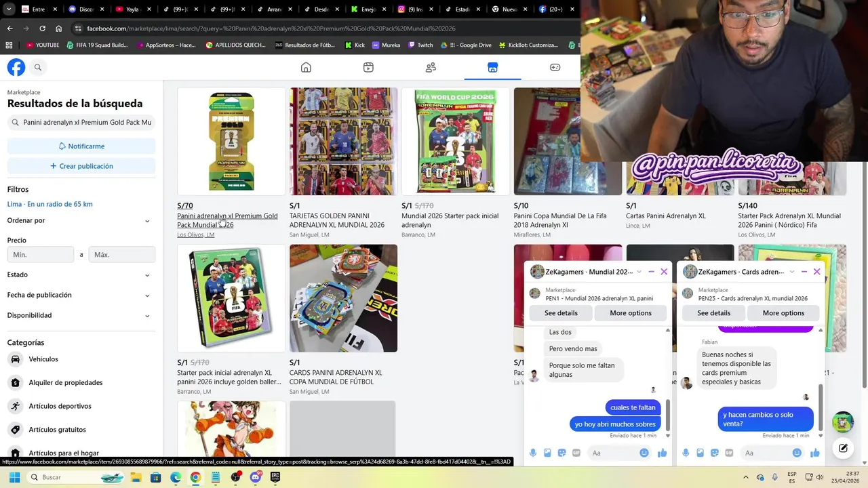The height and width of the screenshot is (488, 868).
Task: Expand the Disponibilidad filter
Action: tap(81, 315)
